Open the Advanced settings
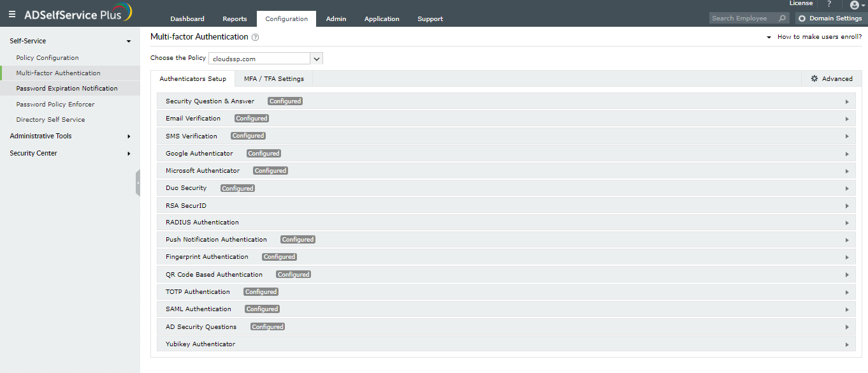868x373 pixels. point(832,78)
